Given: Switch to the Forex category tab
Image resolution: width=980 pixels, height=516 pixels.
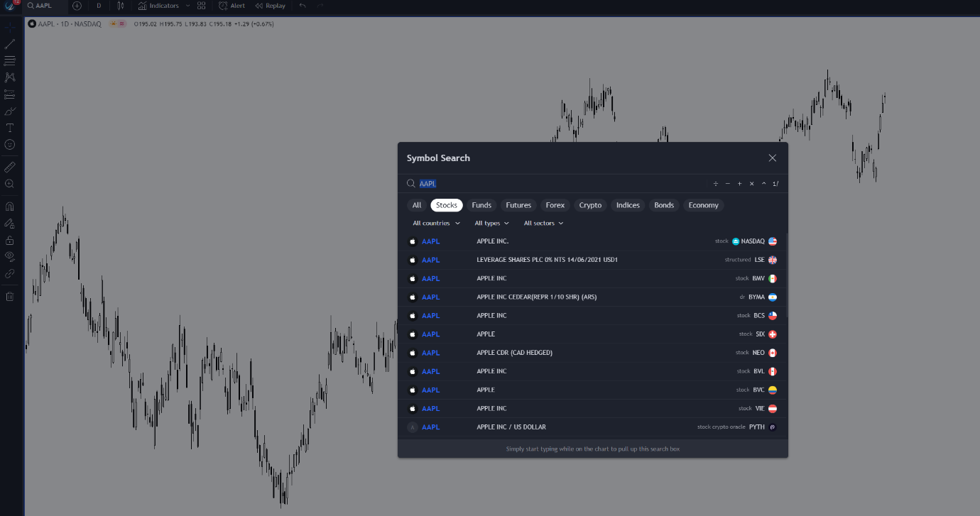Looking at the screenshot, I should point(555,205).
